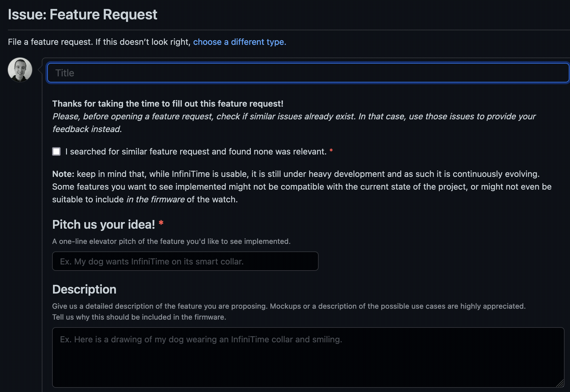Click the italic 'Please, before opening a feature request' text
Image resolution: width=570 pixels, height=392 pixels.
click(x=294, y=116)
